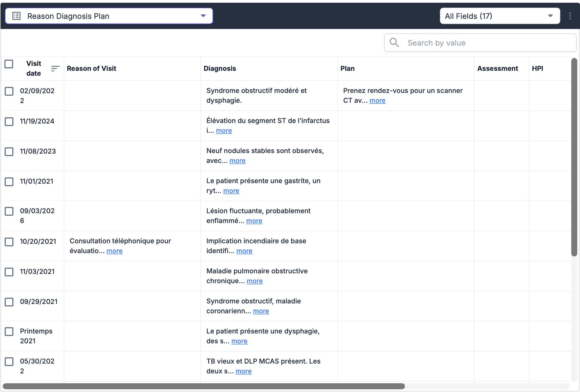Open the All Fields (17) dropdown

pos(499,16)
